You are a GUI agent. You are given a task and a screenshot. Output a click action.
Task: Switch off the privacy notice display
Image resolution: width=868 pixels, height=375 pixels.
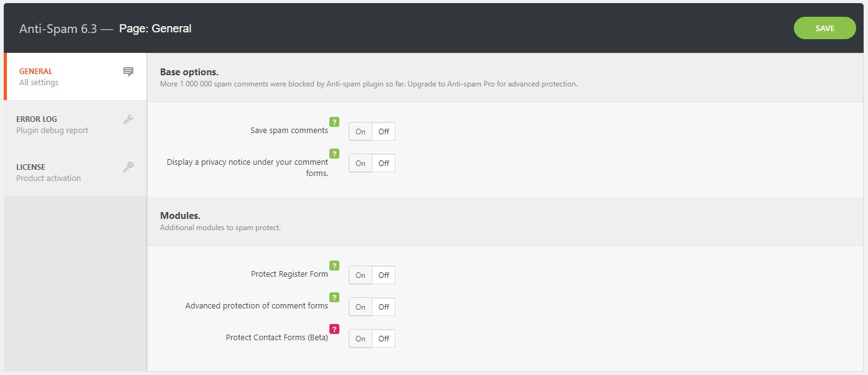coord(383,163)
